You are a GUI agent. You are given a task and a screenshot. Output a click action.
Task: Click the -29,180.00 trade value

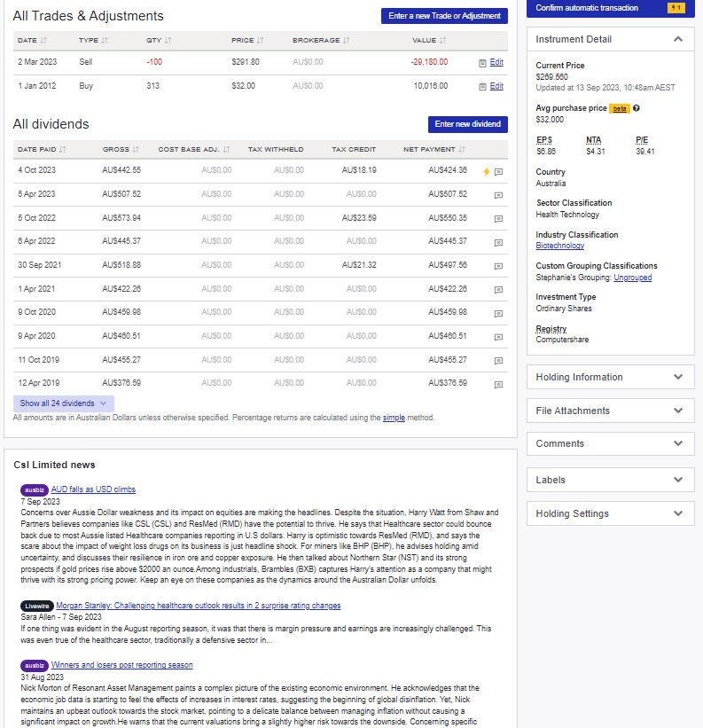coord(429,62)
